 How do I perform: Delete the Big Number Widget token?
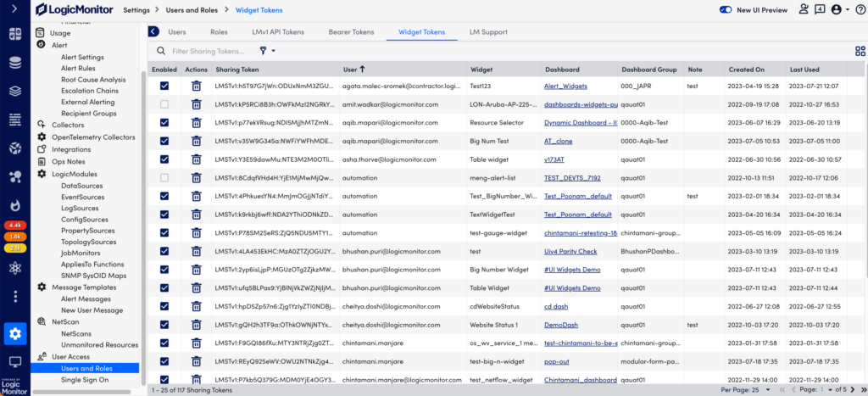coord(196,270)
